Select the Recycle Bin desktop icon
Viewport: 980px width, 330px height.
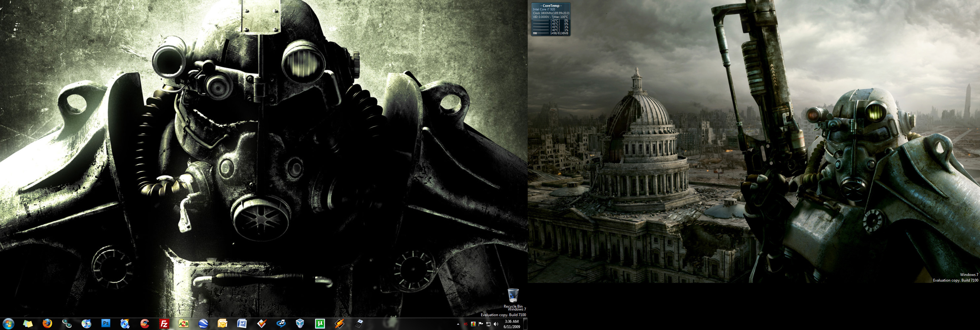tap(513, 298)
